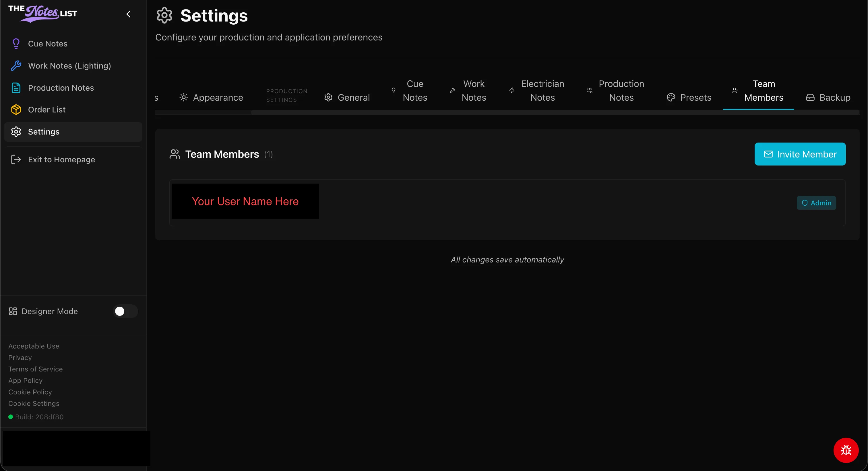The height and width of the screenshot is (471, 868).
Task: Open Order List in the sidebar
Action: pos(73,110)
